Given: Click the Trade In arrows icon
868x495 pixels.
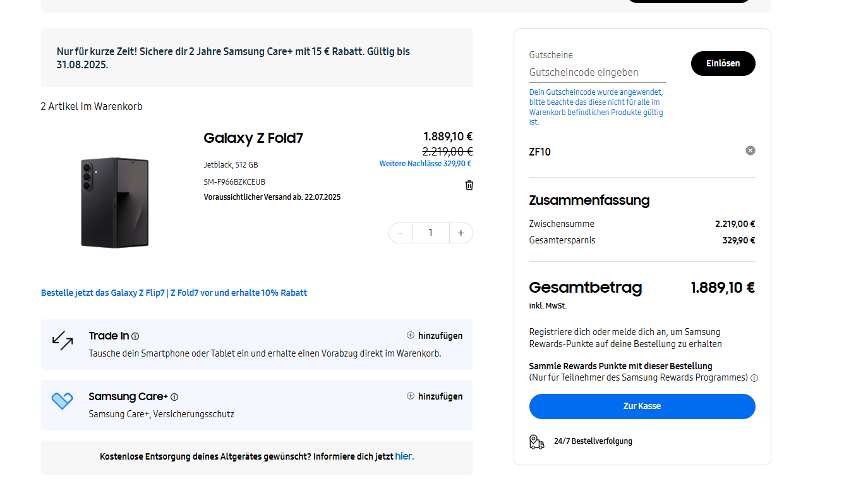Looking at the screenshot, I should point(63,340).
